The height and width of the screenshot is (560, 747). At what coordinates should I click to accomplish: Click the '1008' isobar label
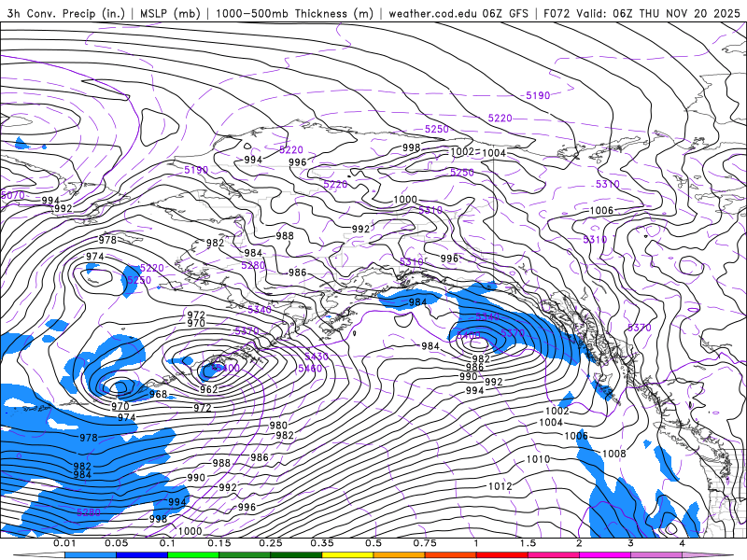(x=614, y=454)
